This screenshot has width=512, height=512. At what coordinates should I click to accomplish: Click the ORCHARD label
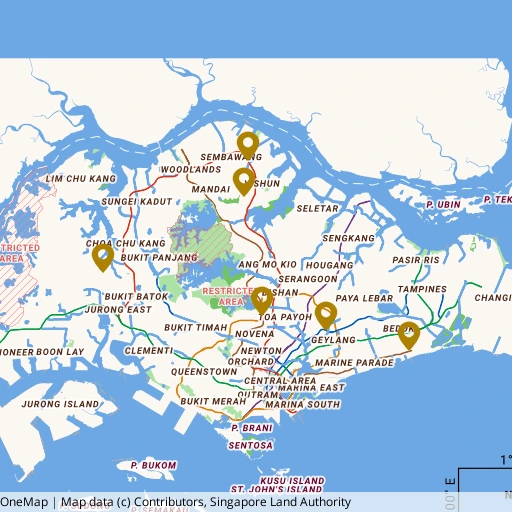(251, 362)
